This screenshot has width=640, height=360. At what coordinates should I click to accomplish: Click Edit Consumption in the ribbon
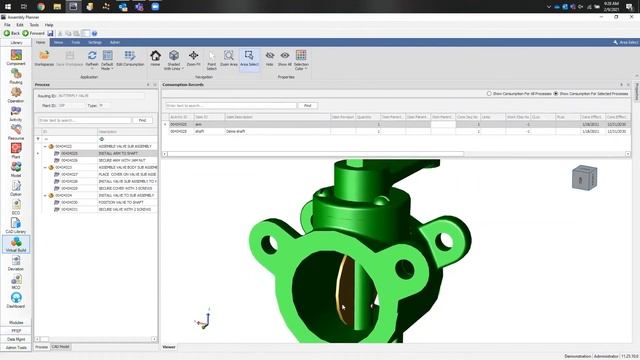coord(130,58)
